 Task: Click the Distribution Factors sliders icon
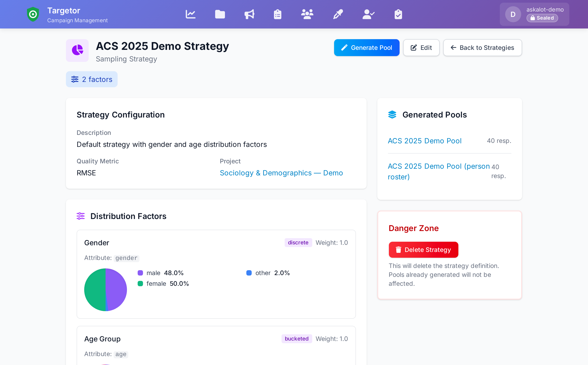click(80, 216)
